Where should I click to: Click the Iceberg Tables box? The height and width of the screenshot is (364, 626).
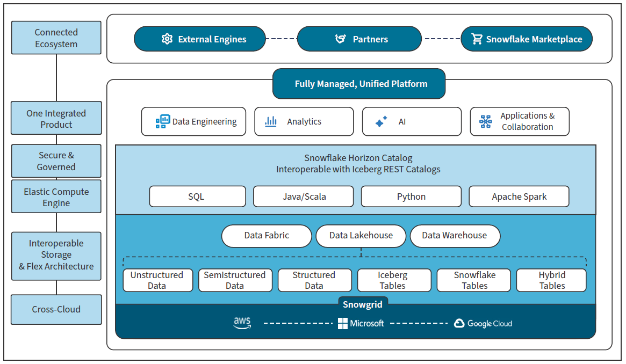click(x=394, y=280)
